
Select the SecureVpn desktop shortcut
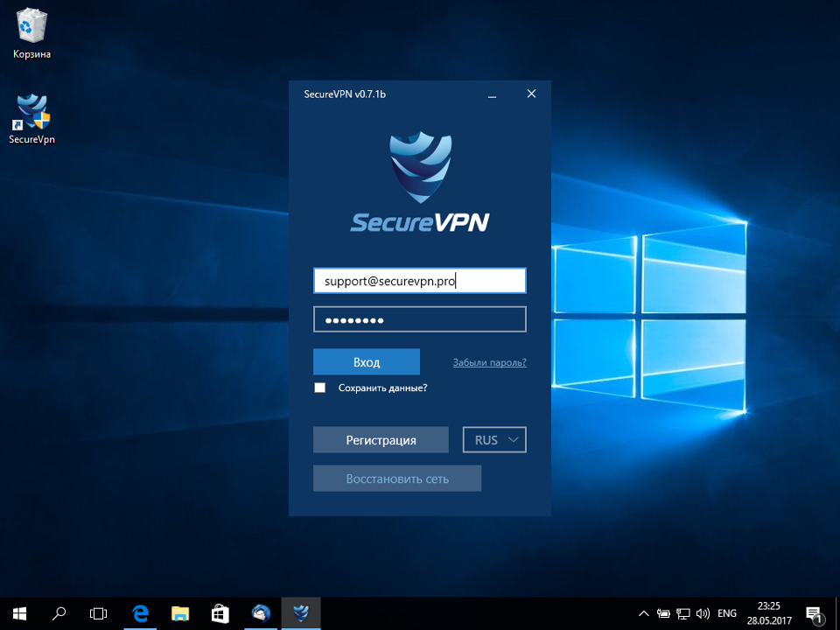click(32, 119)
